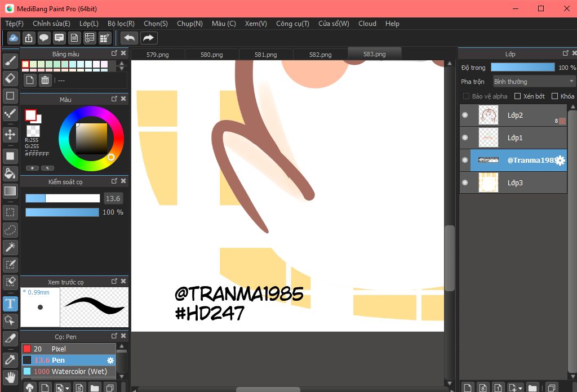Click the Redo arrow button

pos(149,38)
